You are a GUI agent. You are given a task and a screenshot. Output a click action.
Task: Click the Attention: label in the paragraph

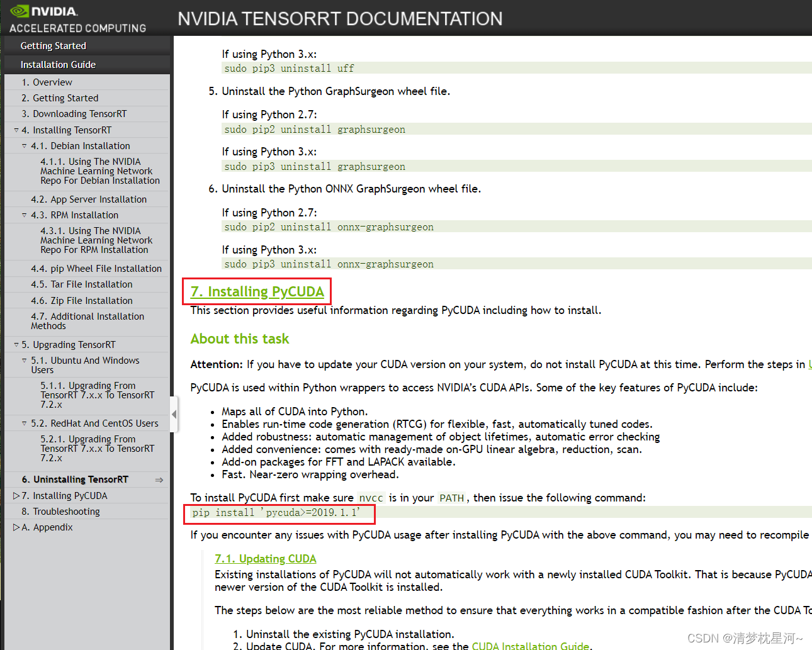click(217, 364)
